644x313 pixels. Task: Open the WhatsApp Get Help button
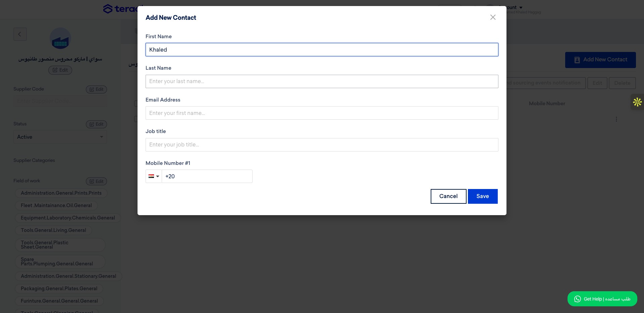602,299
